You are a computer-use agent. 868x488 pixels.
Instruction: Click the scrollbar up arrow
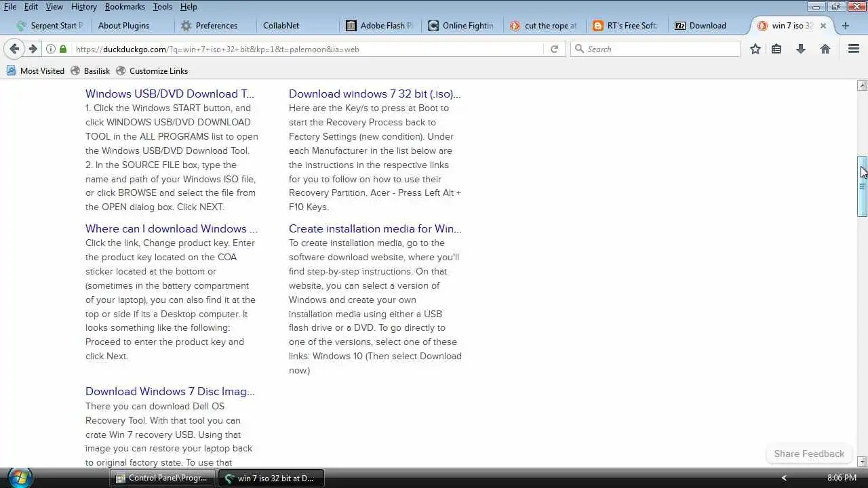point(863,85)
